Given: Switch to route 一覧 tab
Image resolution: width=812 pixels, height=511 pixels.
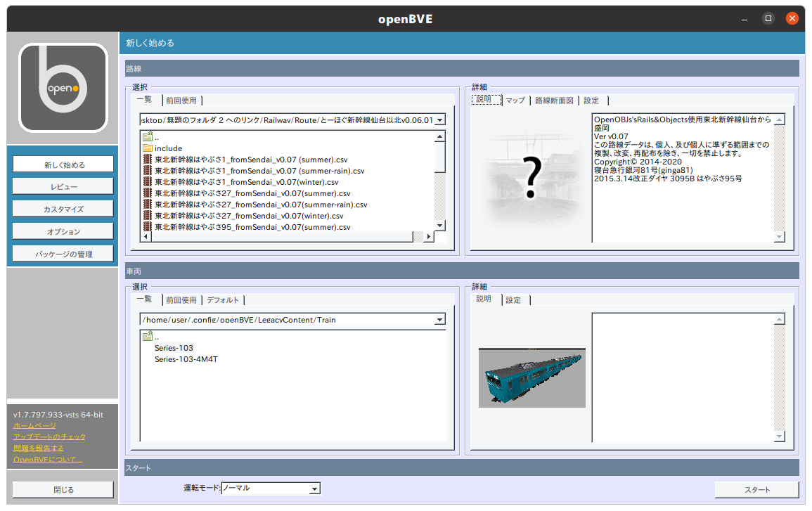Looking at the screenshot, I should coord(146,99).
